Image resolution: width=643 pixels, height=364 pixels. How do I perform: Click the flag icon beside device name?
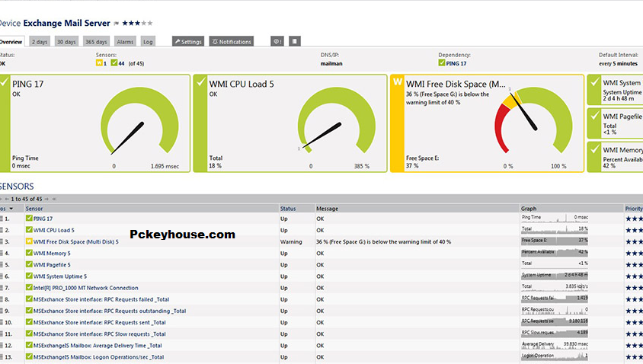(117, 24)
